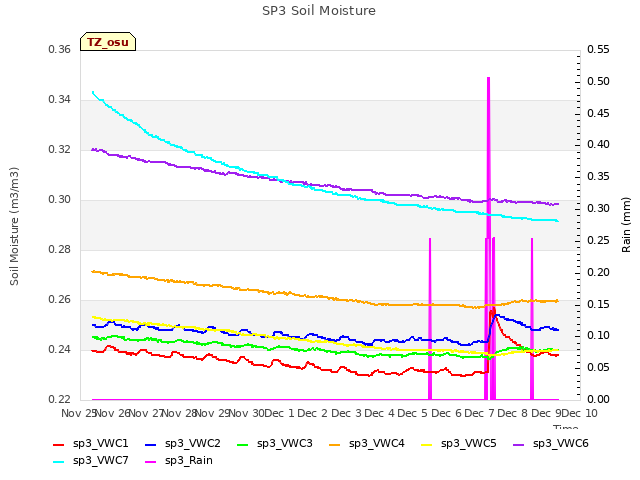Select the sp3_VWC1 legend entry
This screenshot has height=480, width=640.
[91, 444]
